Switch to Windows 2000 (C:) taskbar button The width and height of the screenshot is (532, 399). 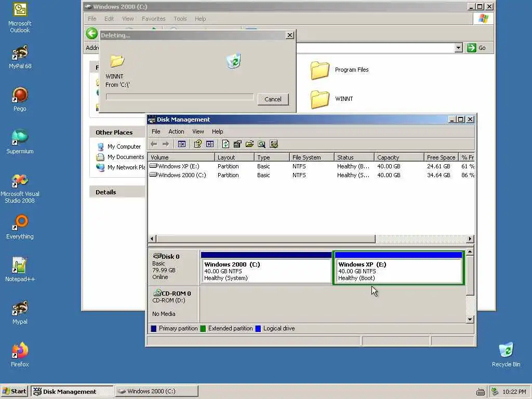(156, 391)
